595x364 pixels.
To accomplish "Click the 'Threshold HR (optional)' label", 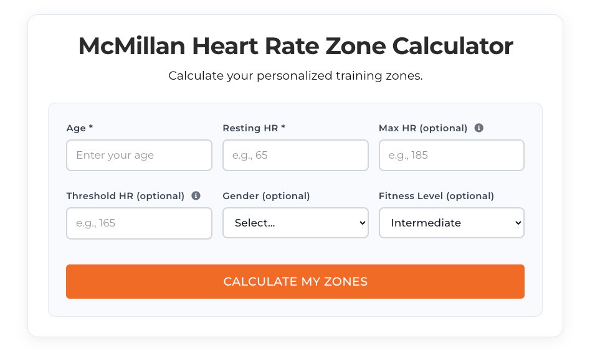I will (x=125, y=195).
